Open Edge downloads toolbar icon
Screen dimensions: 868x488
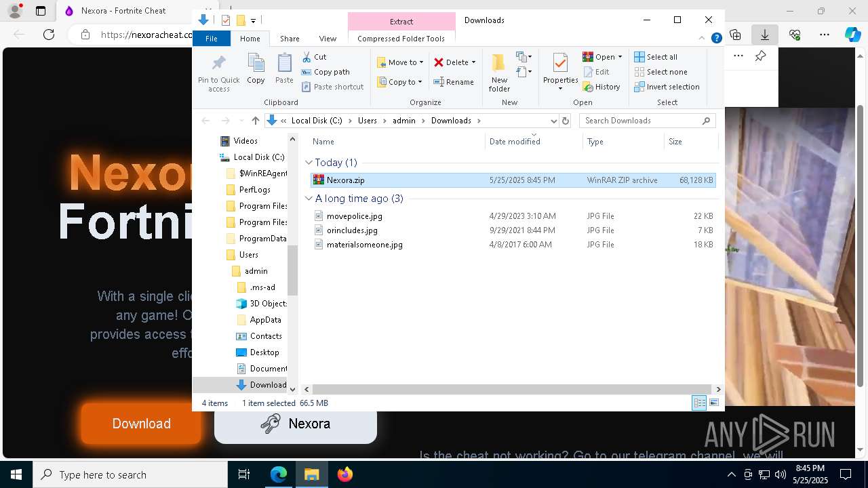[x=765, y=35]
